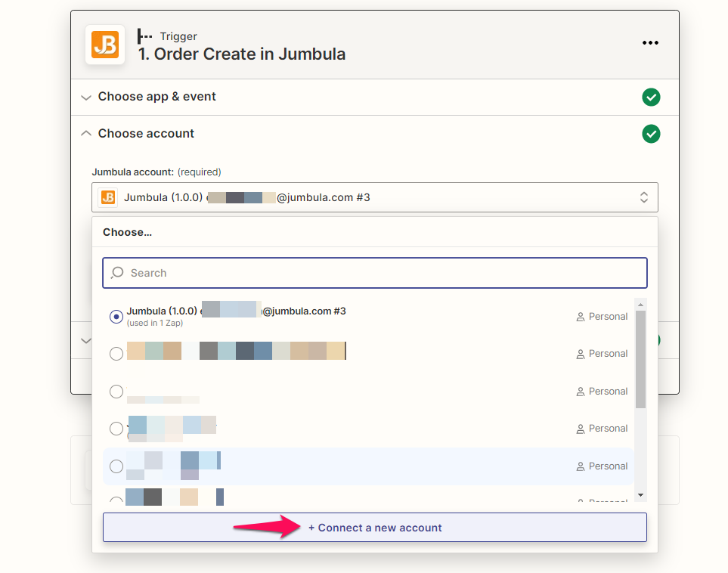
Task: Click the small Jumbula icon in the account field
Action: pyautogui.click(x=108, y=197)
